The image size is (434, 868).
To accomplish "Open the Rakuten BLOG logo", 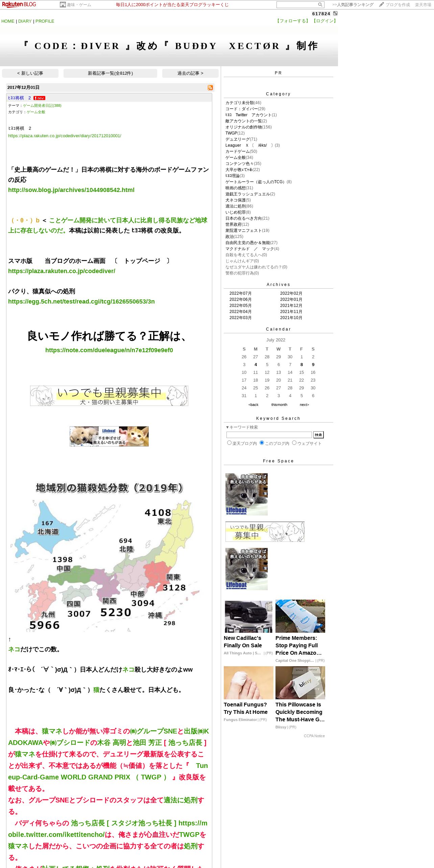I will click(x=19, y=4).
